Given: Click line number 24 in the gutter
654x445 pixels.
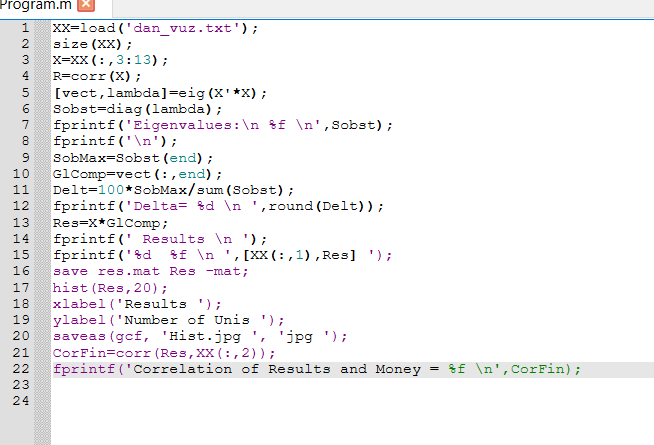Looking at the screenshot, I should pos(20,401).
